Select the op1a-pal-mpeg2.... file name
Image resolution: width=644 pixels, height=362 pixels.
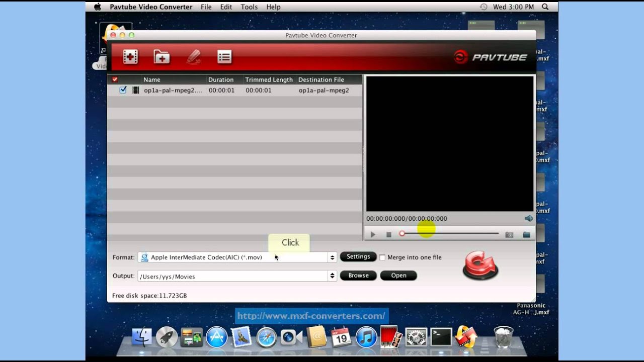[173, 90]
